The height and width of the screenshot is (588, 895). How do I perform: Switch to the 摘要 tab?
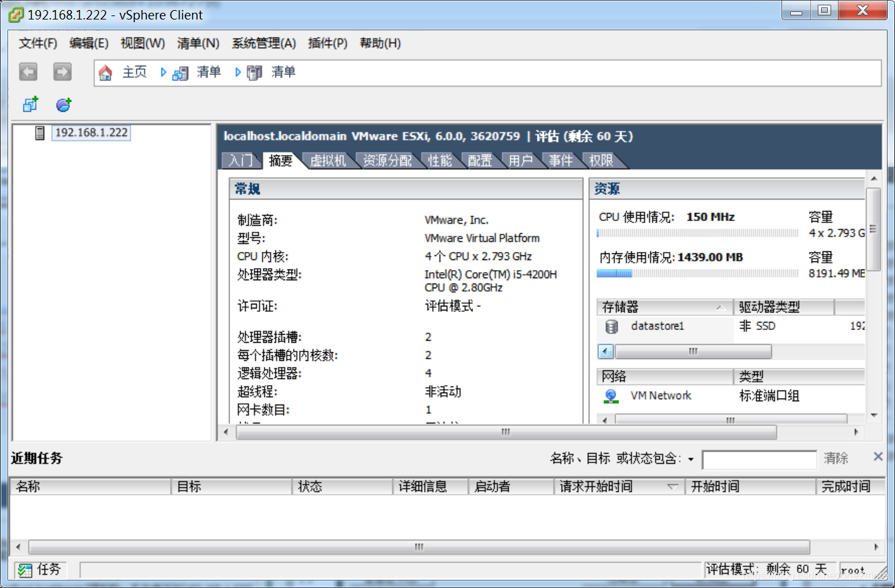tap(281, 161)
